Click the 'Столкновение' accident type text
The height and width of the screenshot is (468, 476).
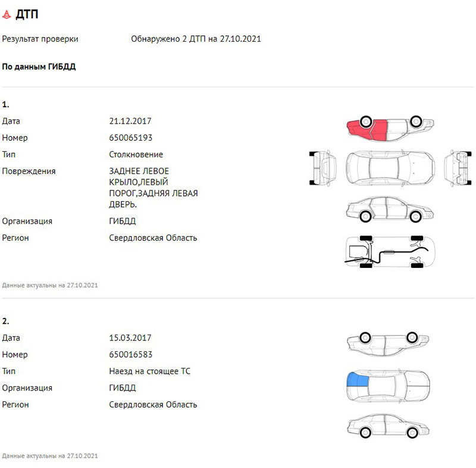(136, 155)
